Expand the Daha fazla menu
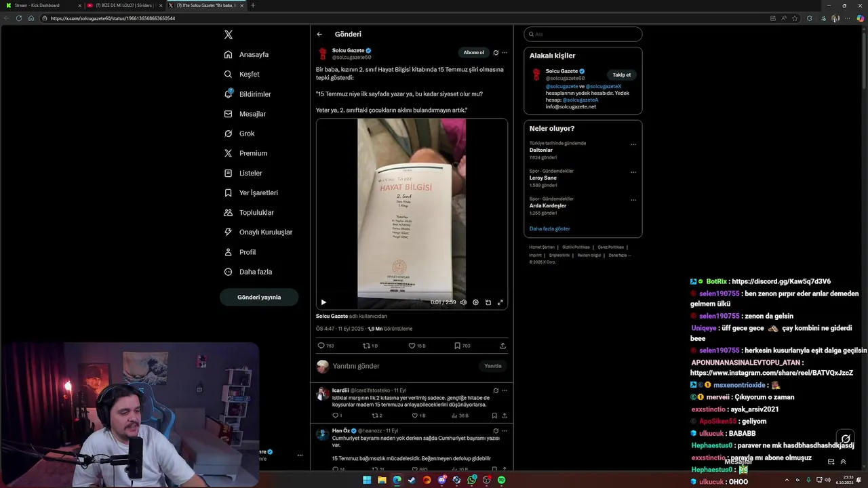This screenshot has height=488, width=868. pos(248,272)
